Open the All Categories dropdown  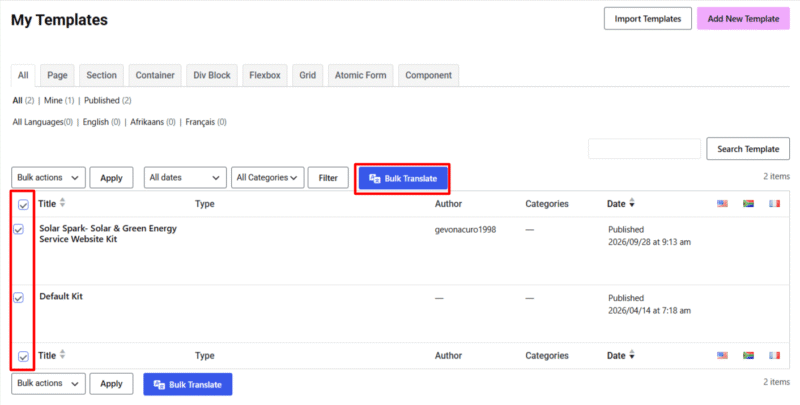click(267, 178)
